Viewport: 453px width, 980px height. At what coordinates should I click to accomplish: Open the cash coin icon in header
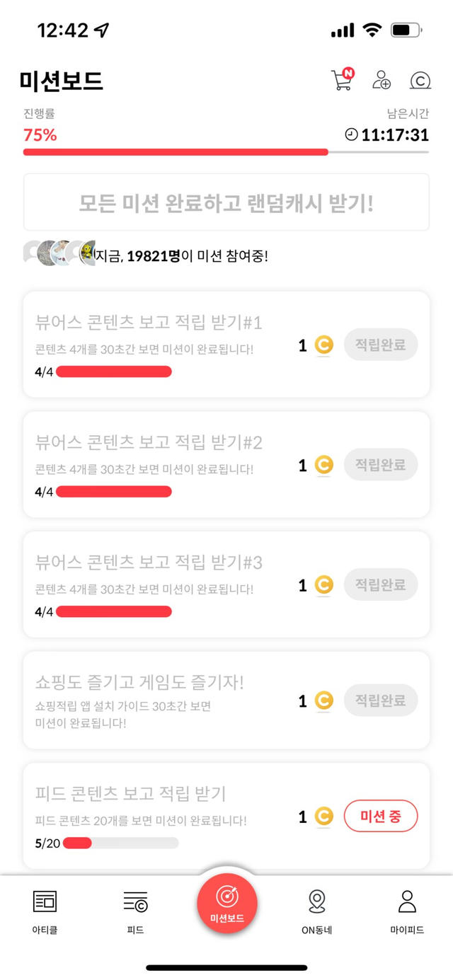coord(420,80)
